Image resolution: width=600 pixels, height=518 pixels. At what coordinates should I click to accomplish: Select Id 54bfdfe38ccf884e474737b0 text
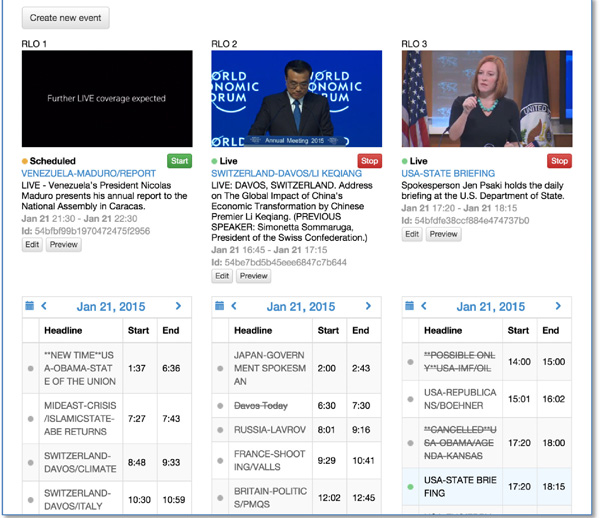point(465,221)
